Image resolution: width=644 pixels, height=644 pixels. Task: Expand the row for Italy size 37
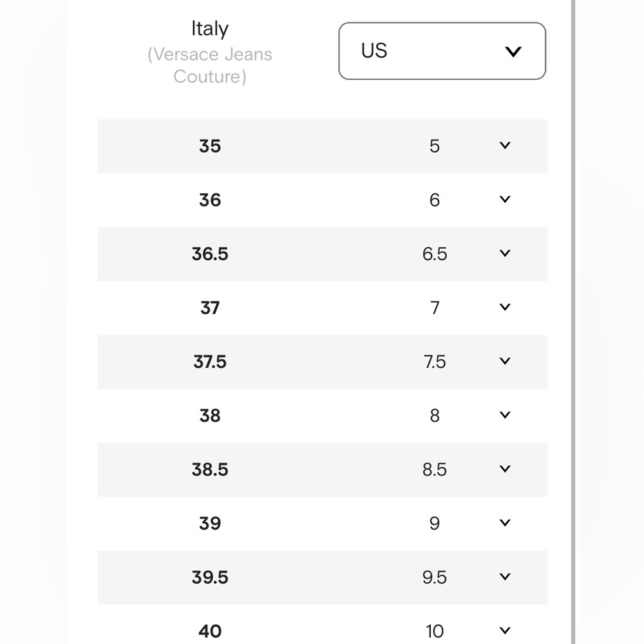coord(505,307)
